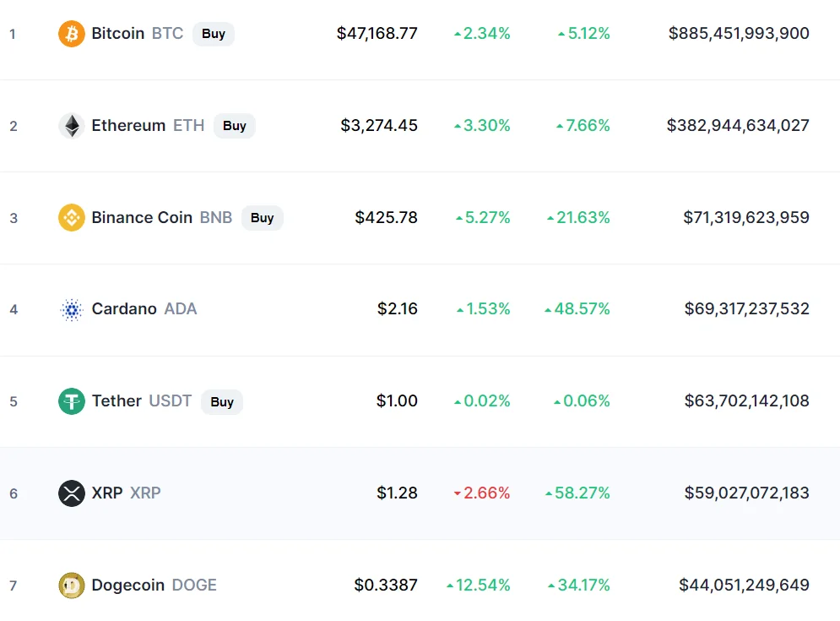Select Bitcoin's $47,168.77 price value
This screenshot has width=840, height=621.
coord(377,33)
